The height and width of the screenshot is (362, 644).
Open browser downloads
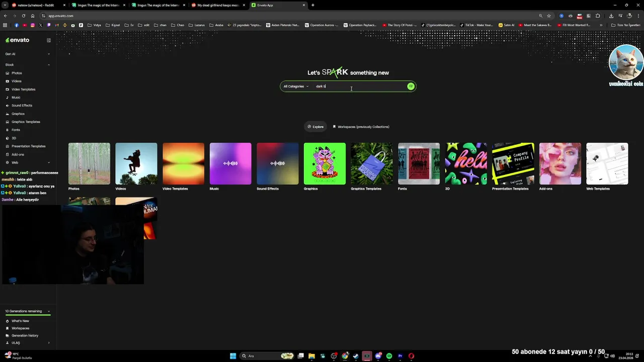point(611,16)
